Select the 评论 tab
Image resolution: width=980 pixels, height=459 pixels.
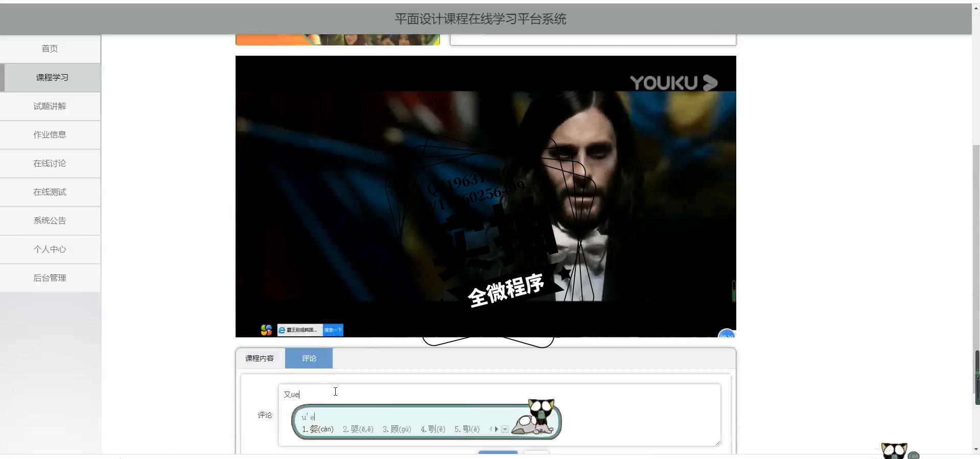coord(309,358)
